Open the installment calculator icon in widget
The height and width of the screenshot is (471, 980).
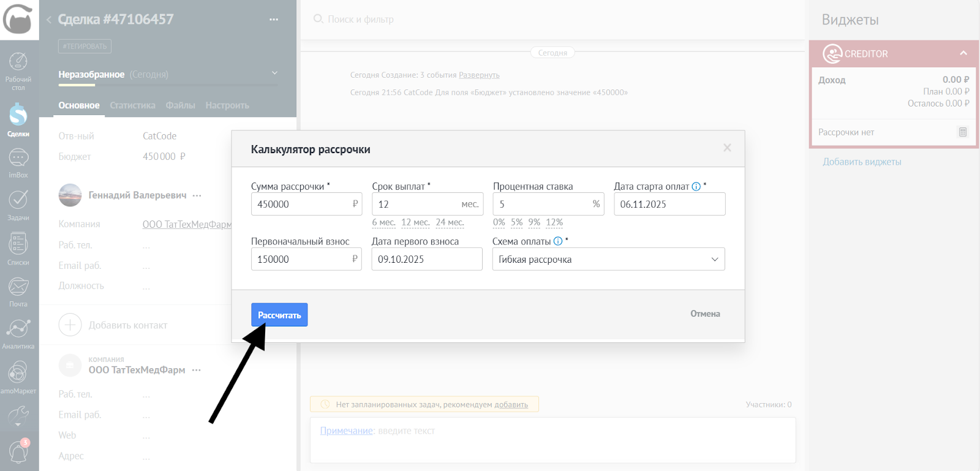[962, 132]
